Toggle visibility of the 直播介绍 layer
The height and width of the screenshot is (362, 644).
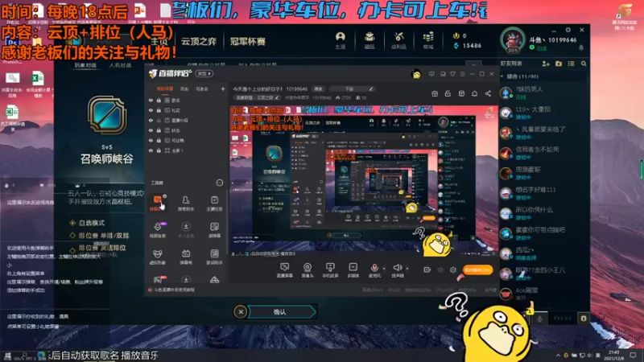(151, 120)
